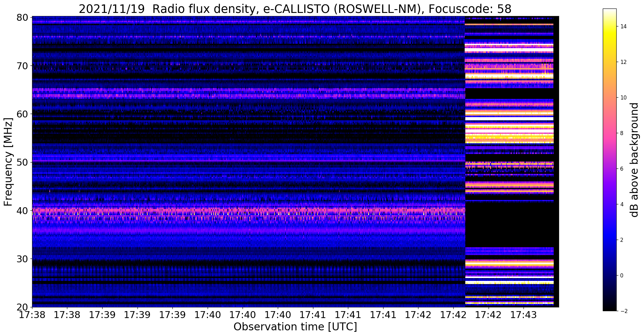This screenshot has width=644, height=336.
Task: Click the 80 tick on the frequency axis
Action: click(x=22, y=17)
